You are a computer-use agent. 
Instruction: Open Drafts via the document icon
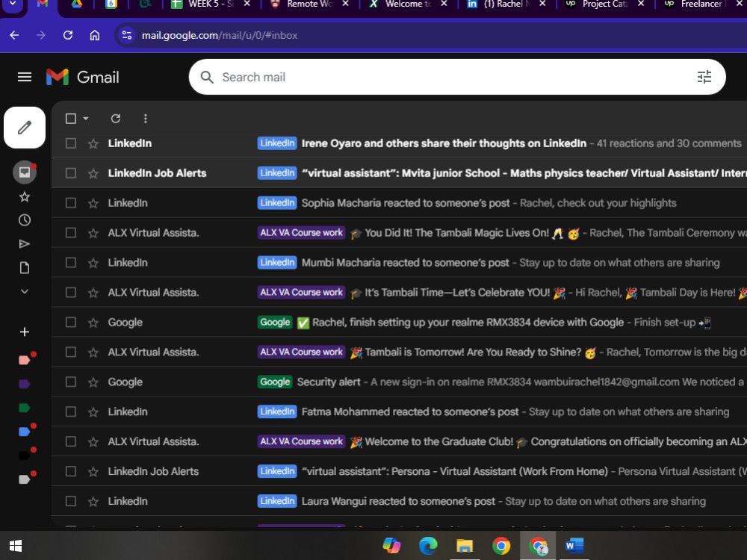[25, 267]
